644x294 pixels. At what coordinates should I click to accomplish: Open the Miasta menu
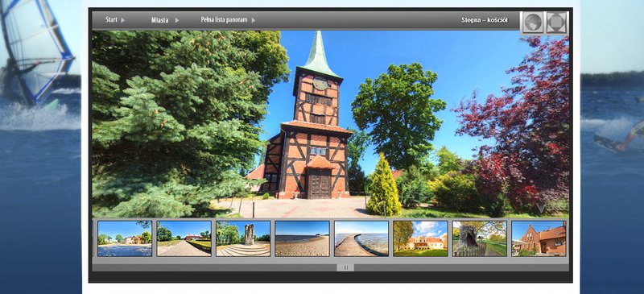tap(159, 20)
